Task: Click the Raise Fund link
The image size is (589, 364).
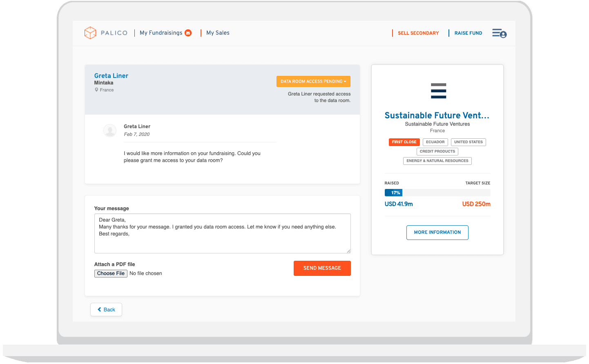Action: coord(468,33)
